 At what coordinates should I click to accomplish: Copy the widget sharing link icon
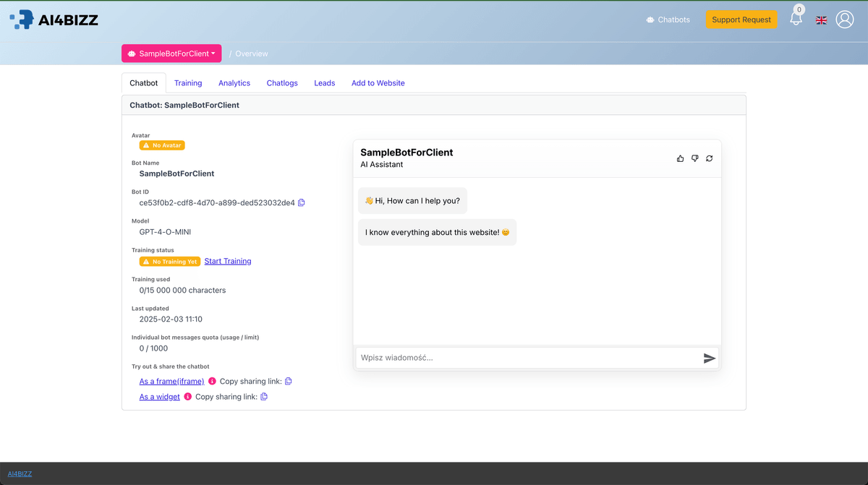pos(263,396)
